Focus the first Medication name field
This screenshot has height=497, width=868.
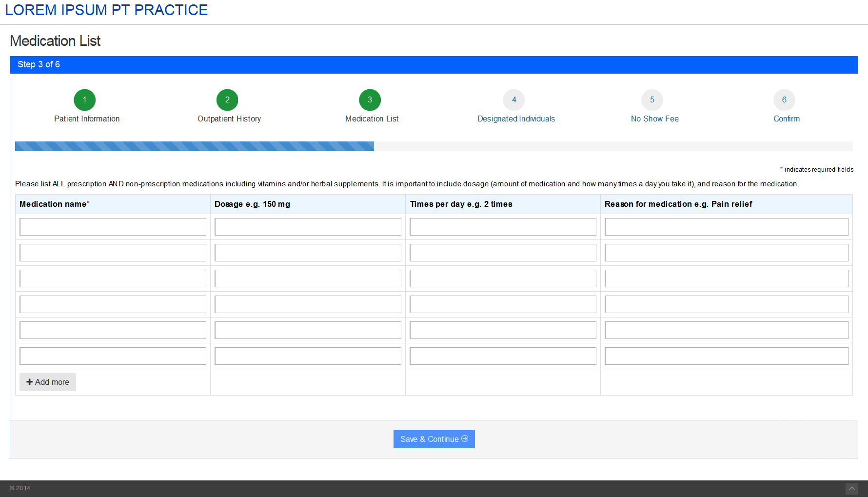click(113, 227)
